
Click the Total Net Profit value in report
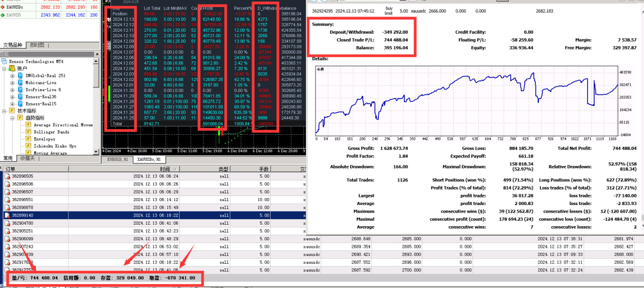pos(623,148)
